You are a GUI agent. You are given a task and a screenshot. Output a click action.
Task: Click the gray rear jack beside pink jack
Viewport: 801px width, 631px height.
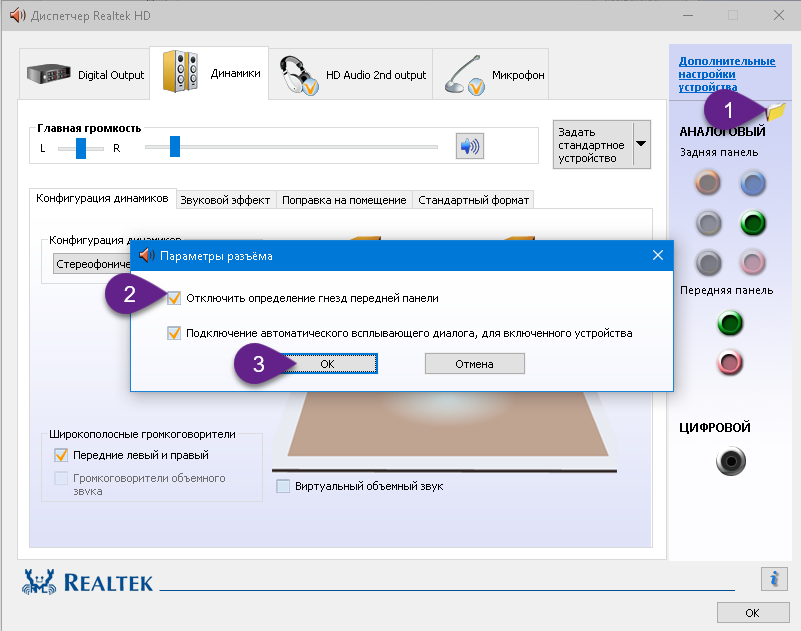[x=708, y=263]
